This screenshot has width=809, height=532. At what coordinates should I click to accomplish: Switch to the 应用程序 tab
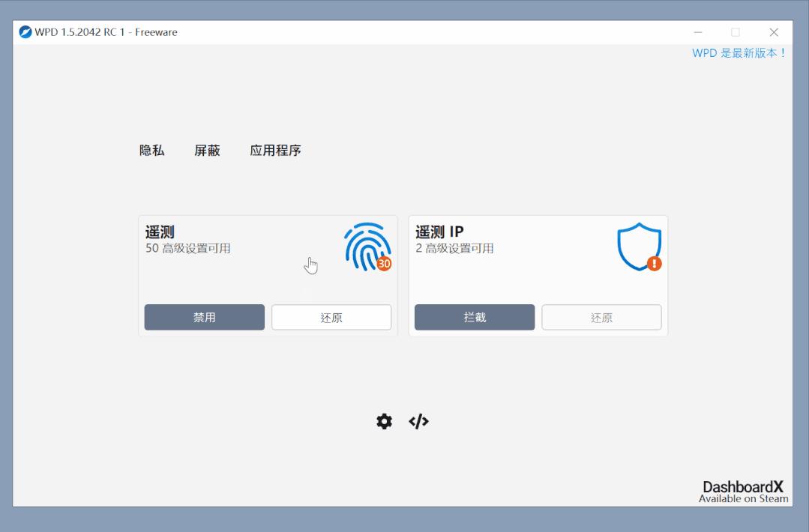point(275,150)
